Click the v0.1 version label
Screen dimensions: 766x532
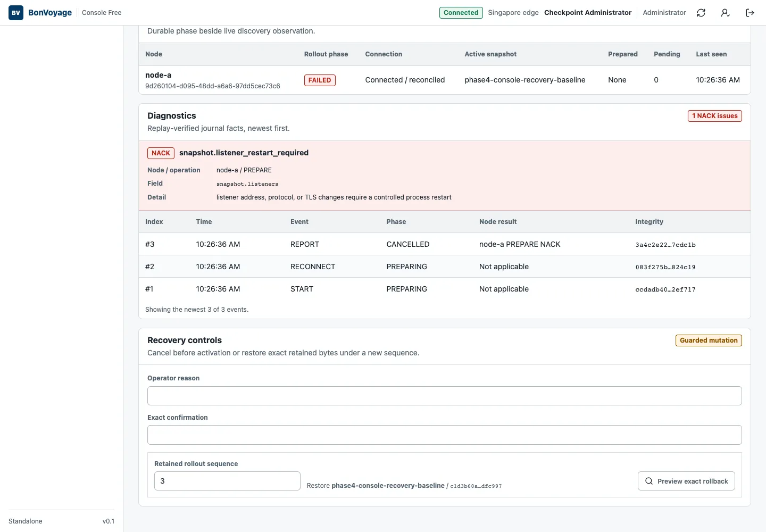tap(109, 521)
